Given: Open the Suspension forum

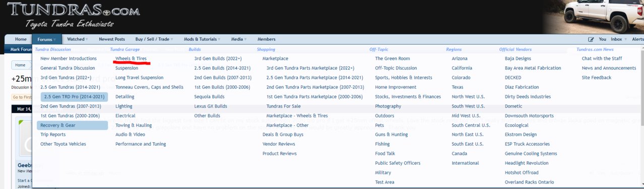Looking at the screenshot, I should 126,68.
